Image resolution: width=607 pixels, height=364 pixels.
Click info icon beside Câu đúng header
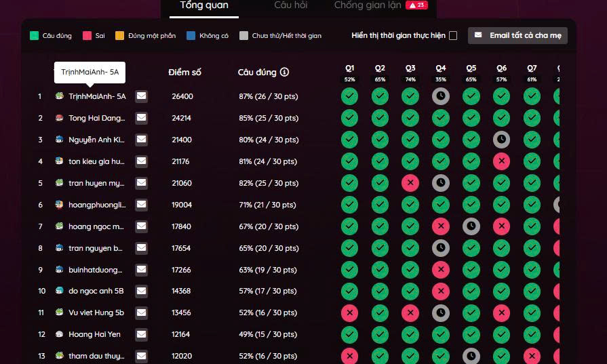click(284, 72)
